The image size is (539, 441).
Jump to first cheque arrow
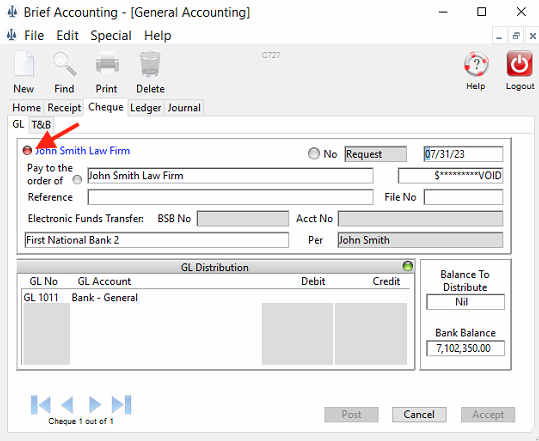[41, 405]
